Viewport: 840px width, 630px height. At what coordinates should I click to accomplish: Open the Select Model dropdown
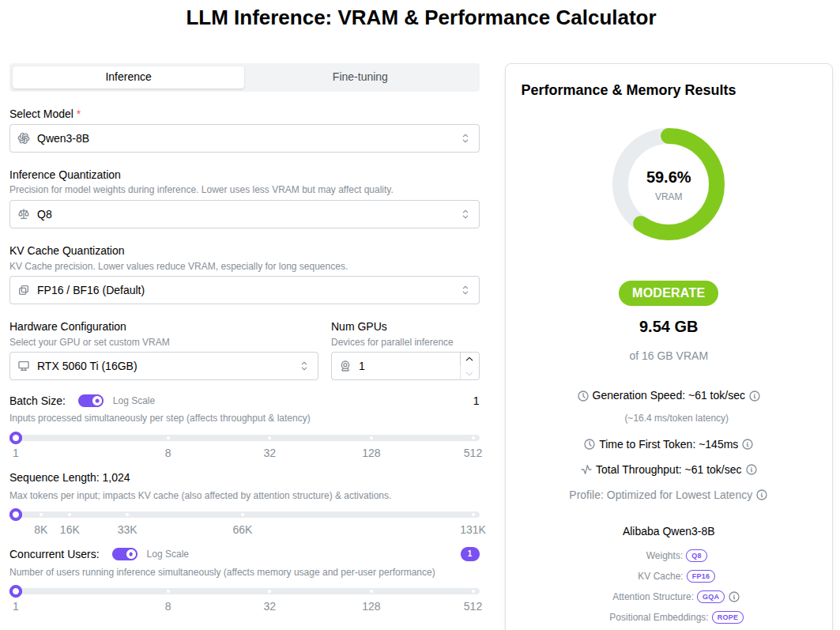tap(244, 138)
